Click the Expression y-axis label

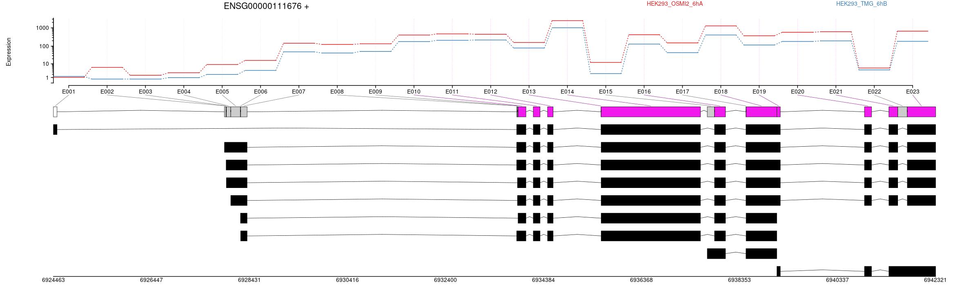pos(9,52)
